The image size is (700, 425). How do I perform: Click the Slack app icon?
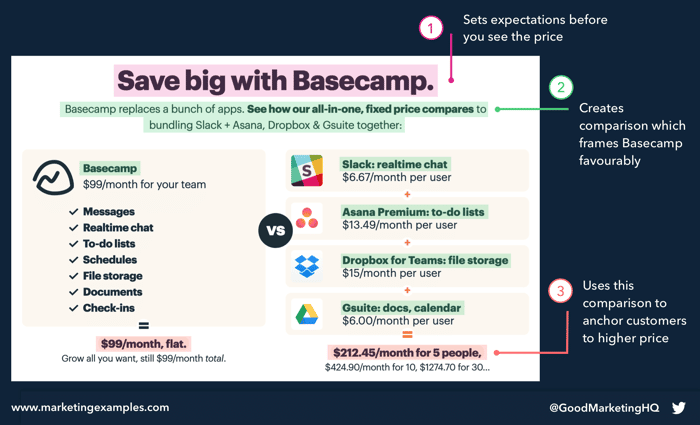[307, 171]
